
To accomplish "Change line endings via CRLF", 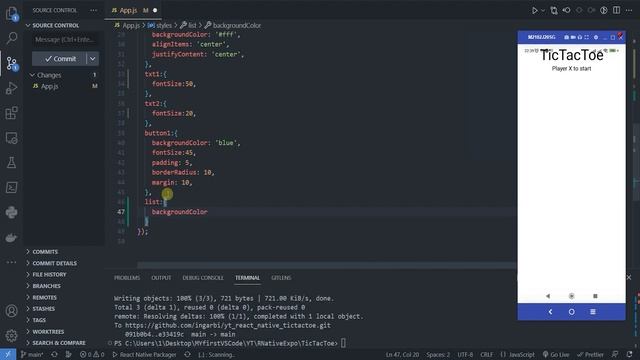I will (x=487, y=355).
